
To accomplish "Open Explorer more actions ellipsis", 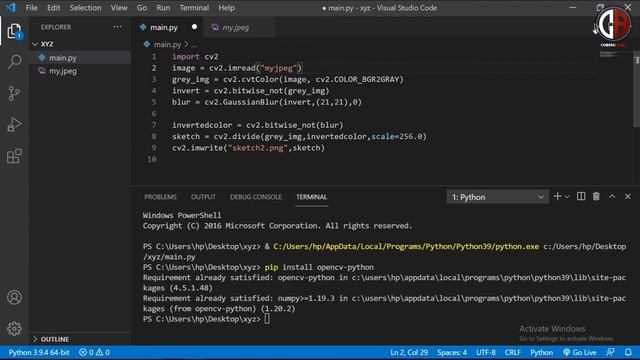I will coord(118,27).
